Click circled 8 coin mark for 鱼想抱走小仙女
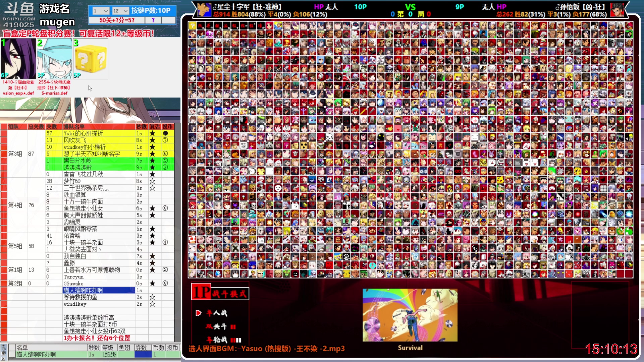The width and height of the screenshot is (644, 362). pyautogui.click(x=165, y=208)
